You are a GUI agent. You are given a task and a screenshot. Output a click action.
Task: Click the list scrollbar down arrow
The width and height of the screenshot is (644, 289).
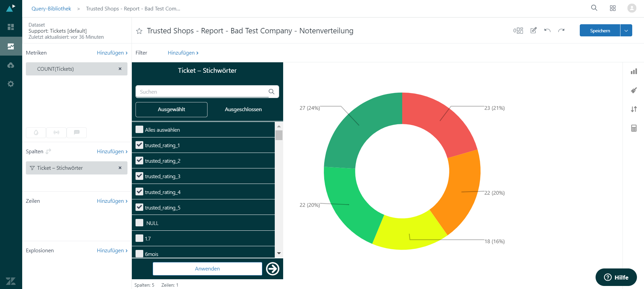279,253
